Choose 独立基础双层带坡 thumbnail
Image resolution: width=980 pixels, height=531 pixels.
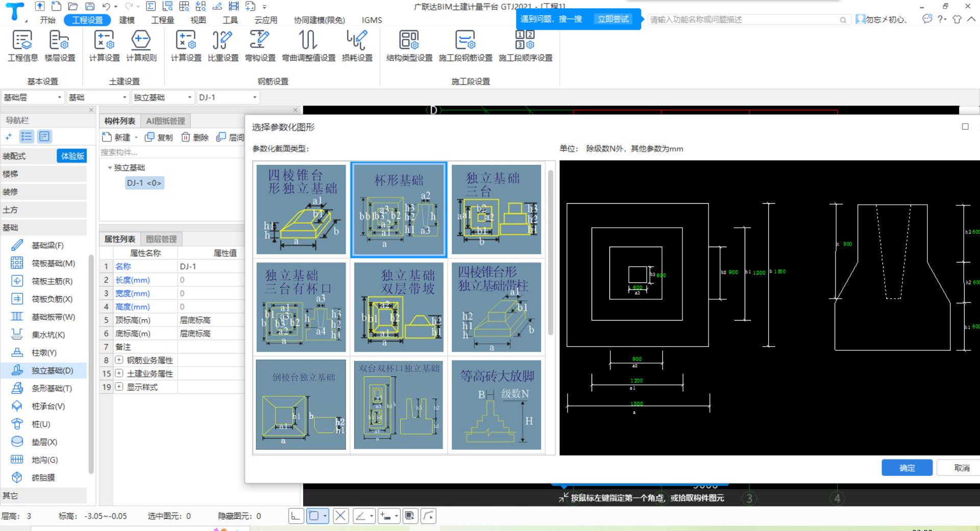click(x=399, y=307)
